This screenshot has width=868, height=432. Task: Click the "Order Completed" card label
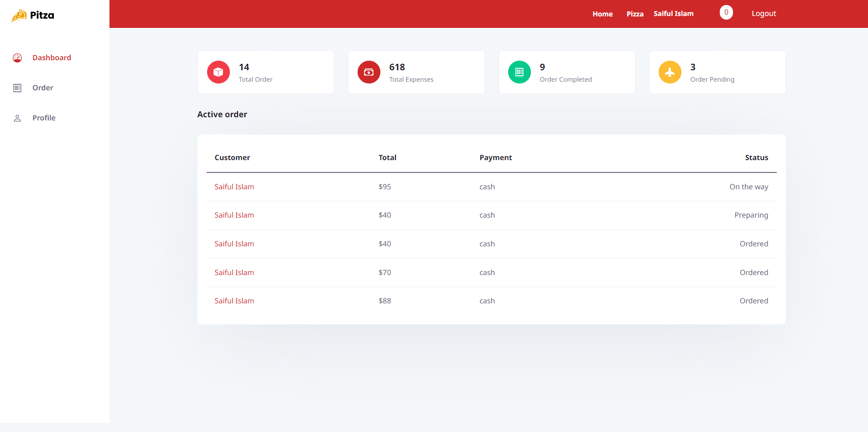click(566, 79)
